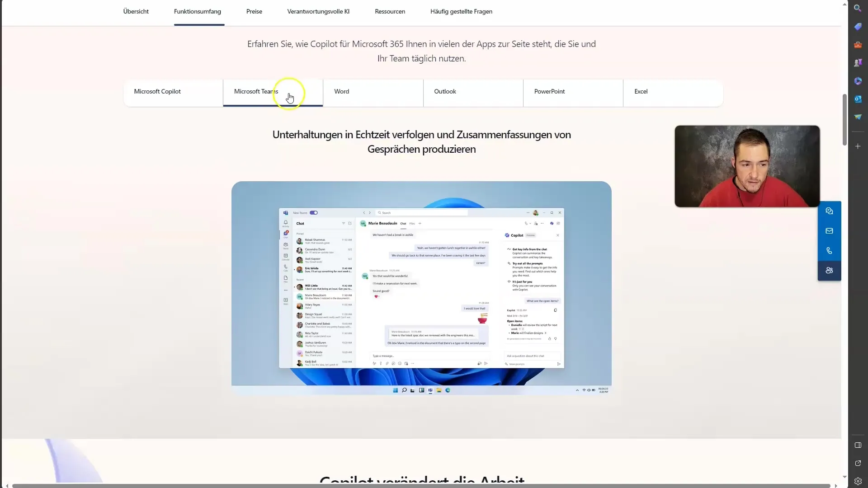Open Edge sidebar Games chess icon

(x=858, y=63)
